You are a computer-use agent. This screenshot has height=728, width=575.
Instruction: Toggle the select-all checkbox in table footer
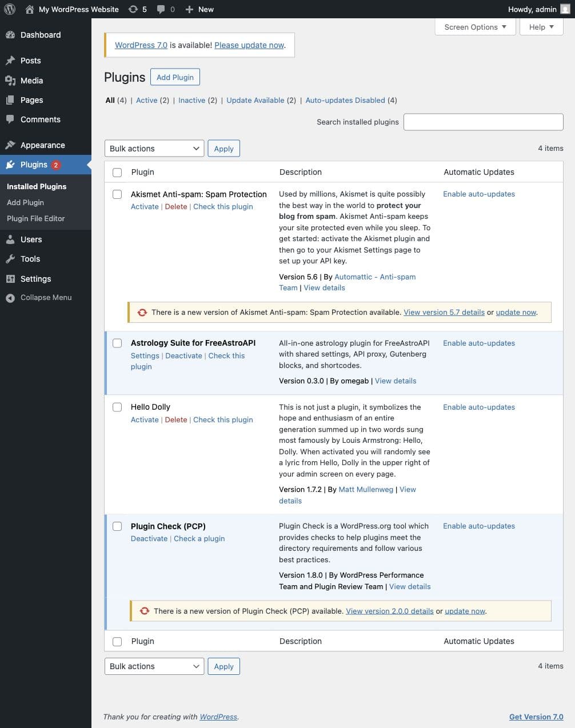click(x=117, y=642)
